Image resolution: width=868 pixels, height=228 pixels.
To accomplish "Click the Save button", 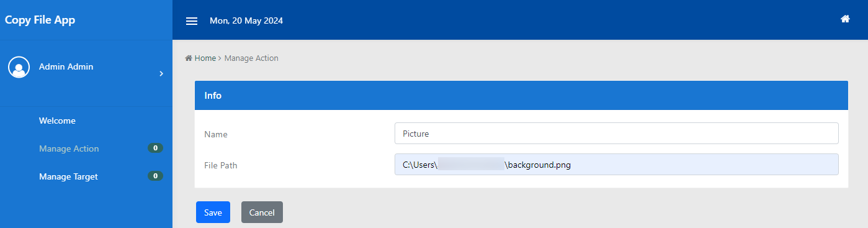I will (213, 212).
